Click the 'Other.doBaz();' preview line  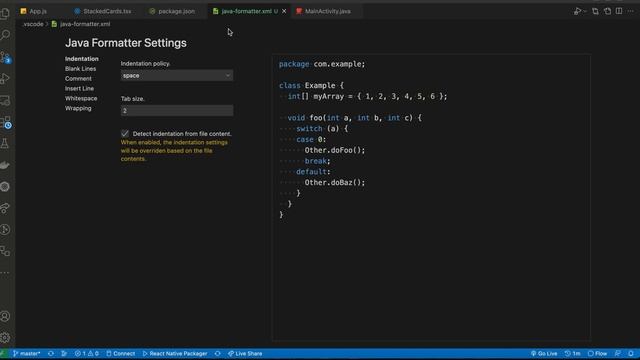click(x=335, y=182)
